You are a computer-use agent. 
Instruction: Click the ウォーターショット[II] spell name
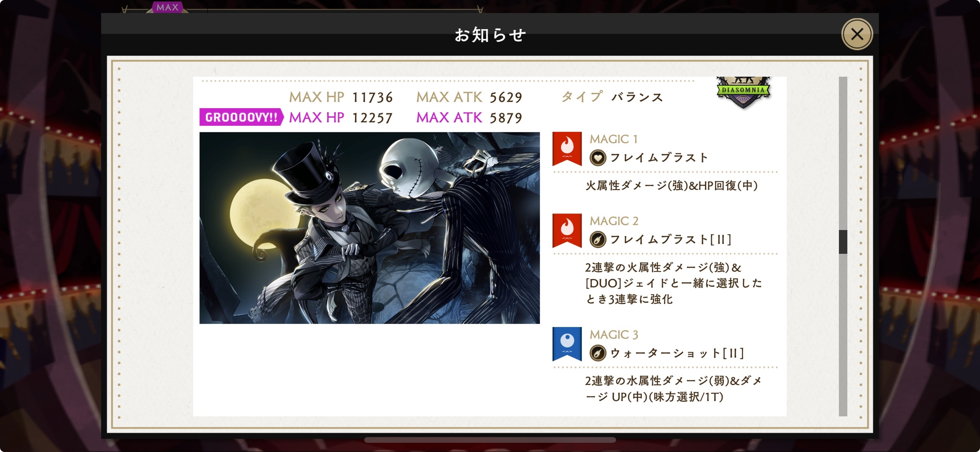[x=677, y=353]
